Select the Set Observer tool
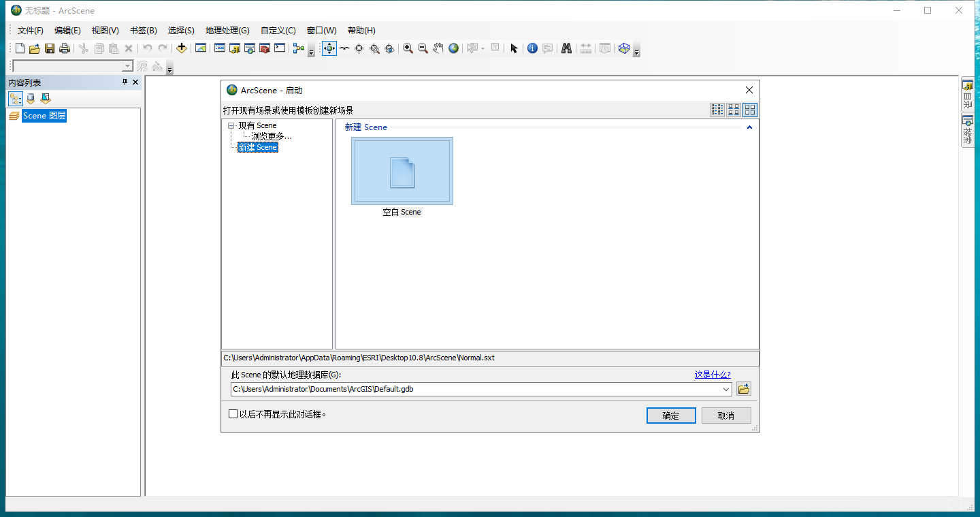Screen dimensions: 980x517 [x=389, y=48]
